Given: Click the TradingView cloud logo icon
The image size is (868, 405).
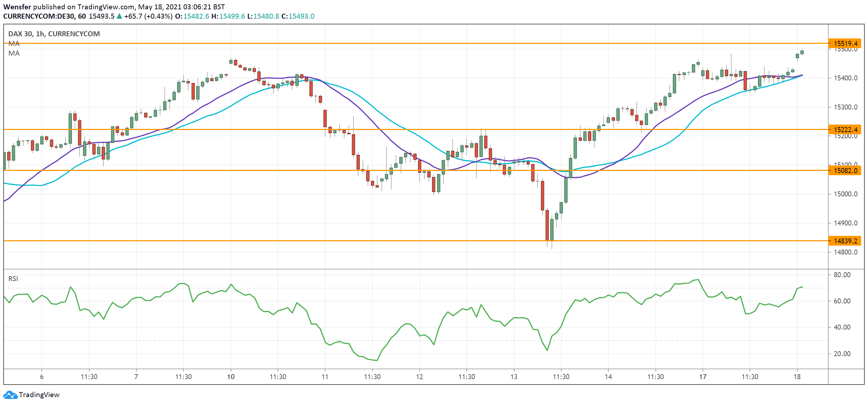Looking at the screenshot, I should point(10,395).
